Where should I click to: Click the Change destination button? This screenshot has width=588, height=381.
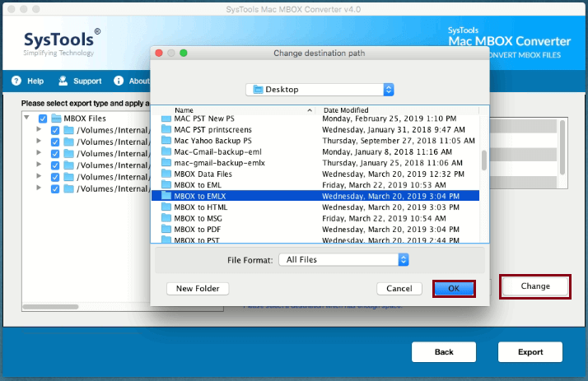click(x=535, y=286)
